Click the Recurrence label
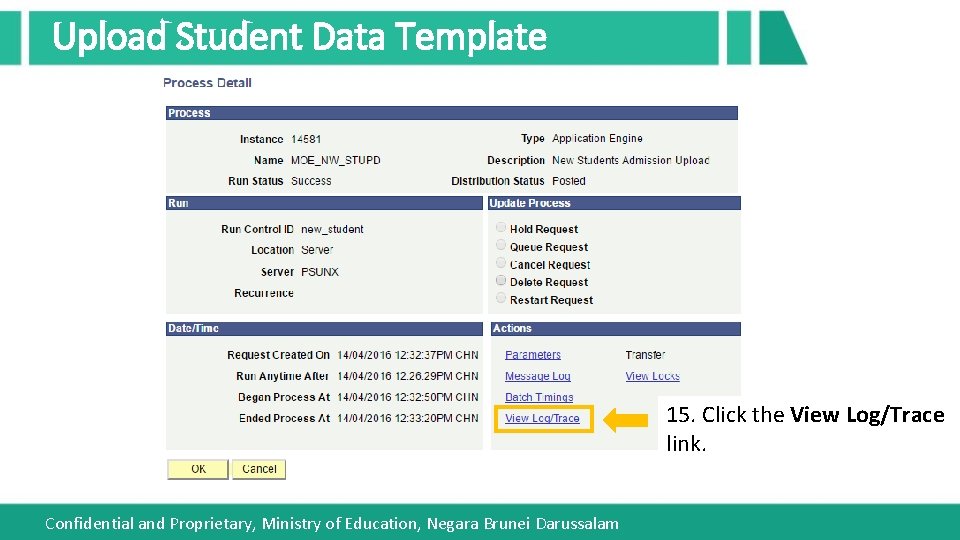The image size is (960, 540). [263, 293]
